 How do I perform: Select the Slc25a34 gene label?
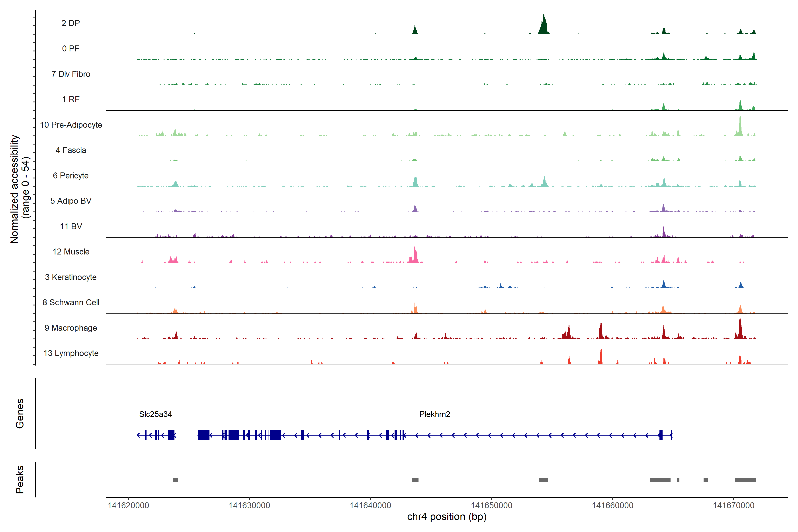pyautogui.click(x=155, y=414)
